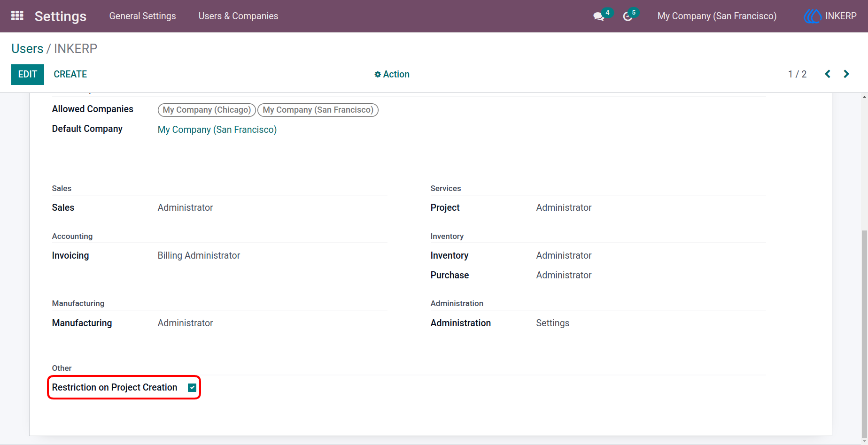Go to previous record with left chevron
Screen dimensions: 868x445
pos(828,74)
